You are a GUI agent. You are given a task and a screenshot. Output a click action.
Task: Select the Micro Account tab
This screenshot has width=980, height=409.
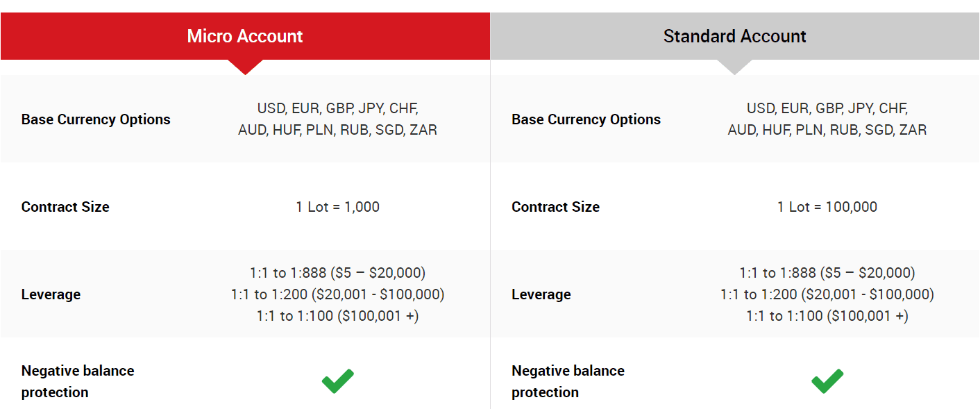point(245,36)
